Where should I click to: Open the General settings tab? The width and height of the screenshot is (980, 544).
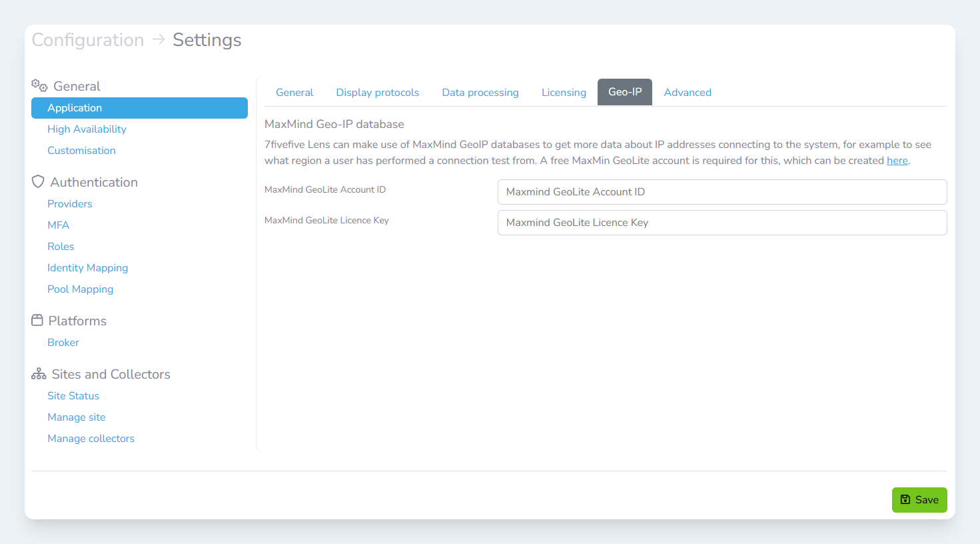pyautogui.click(x=294, y=93)
